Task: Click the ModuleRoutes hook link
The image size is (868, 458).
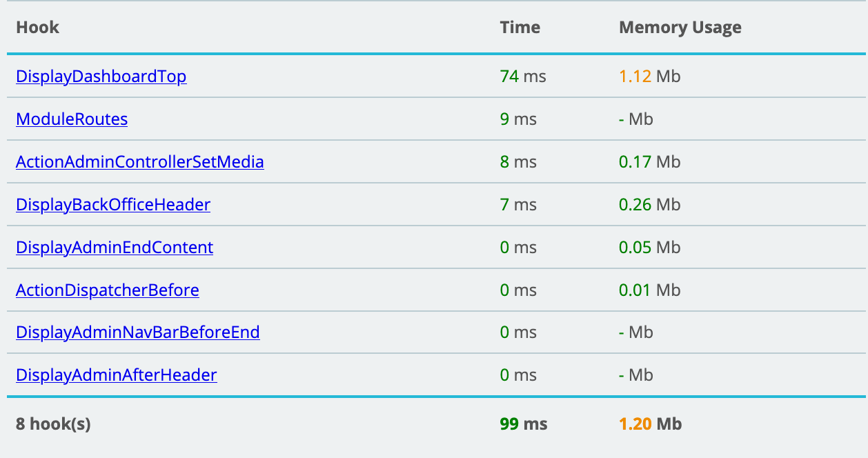Action: [72, 119]
